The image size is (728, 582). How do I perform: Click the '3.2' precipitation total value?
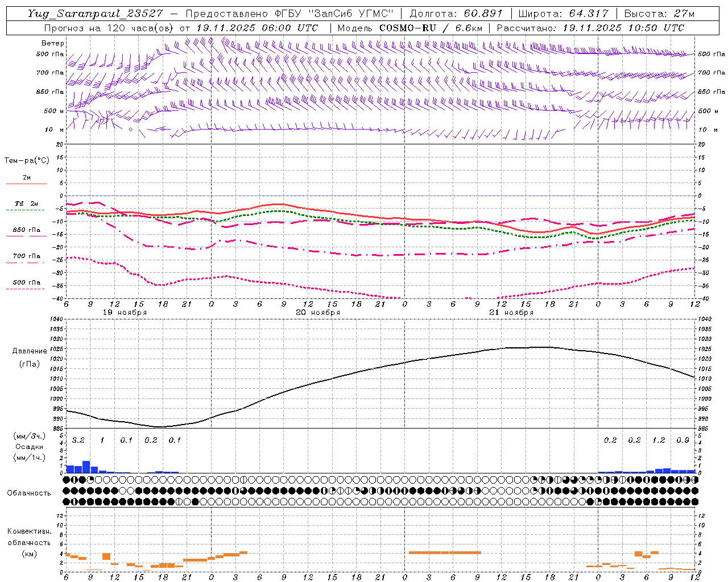[x=78, y=440]
